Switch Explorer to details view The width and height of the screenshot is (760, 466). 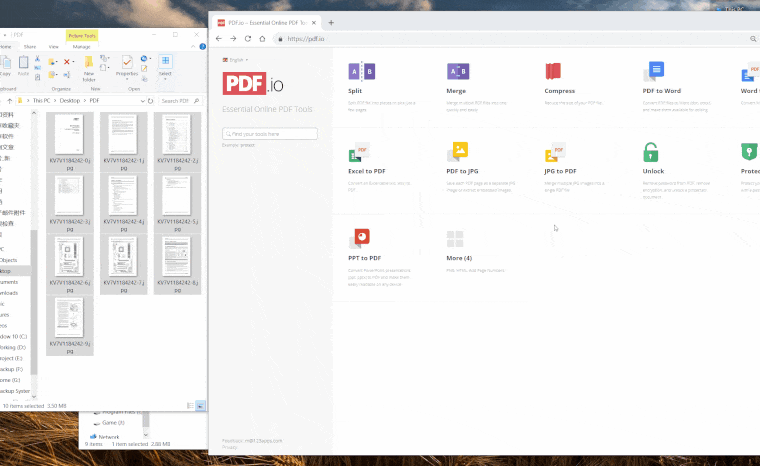point(190,406)
